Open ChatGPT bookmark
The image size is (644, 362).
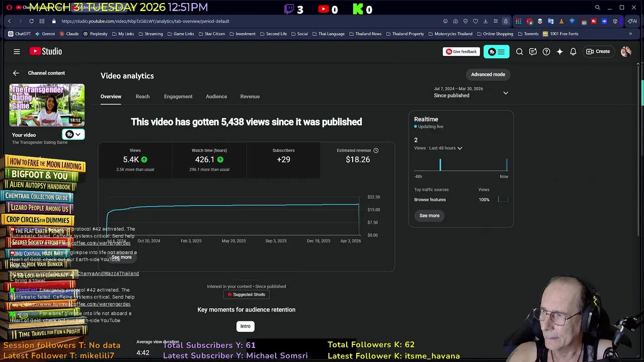click(19, 34)
